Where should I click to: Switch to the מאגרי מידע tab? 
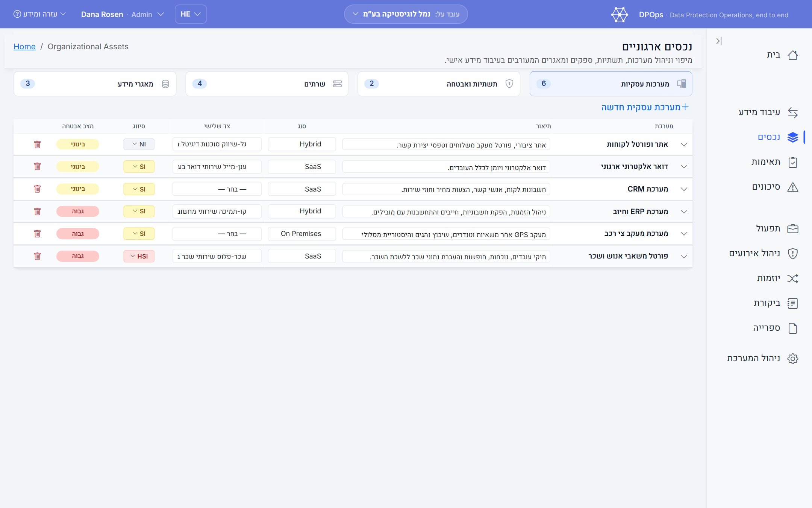click(95, 84)
